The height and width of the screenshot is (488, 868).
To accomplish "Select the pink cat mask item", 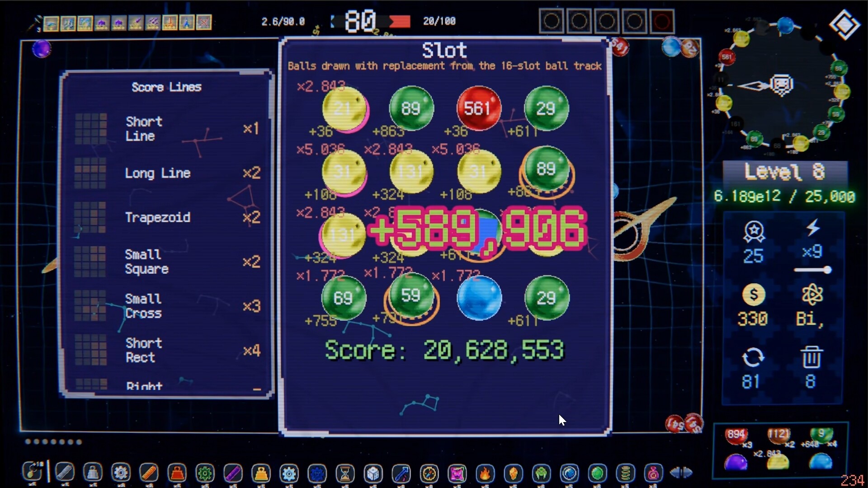I will pos(457,473).
